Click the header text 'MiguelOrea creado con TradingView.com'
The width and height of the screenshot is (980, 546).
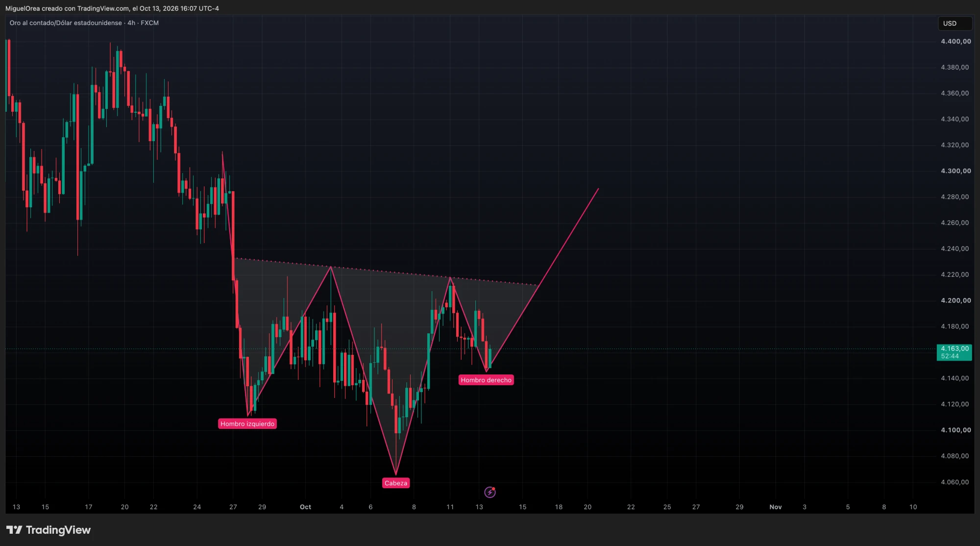(x=67, y=8)
